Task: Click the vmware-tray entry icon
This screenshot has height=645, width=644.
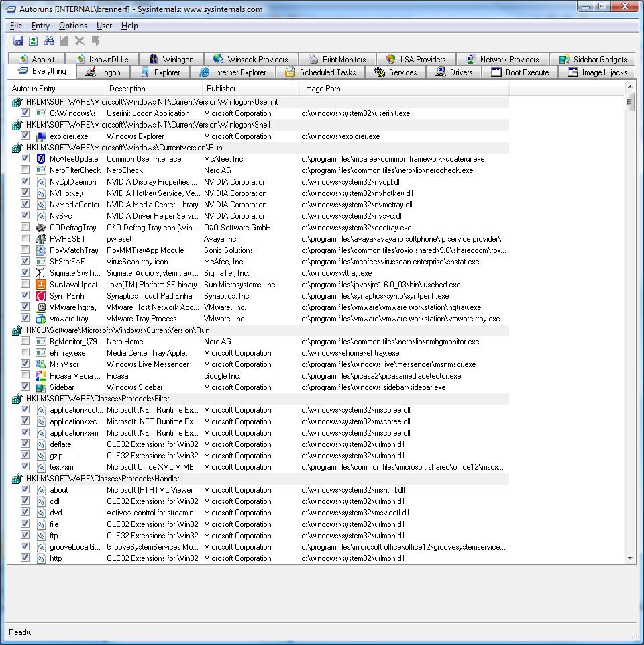Action: 41,319
